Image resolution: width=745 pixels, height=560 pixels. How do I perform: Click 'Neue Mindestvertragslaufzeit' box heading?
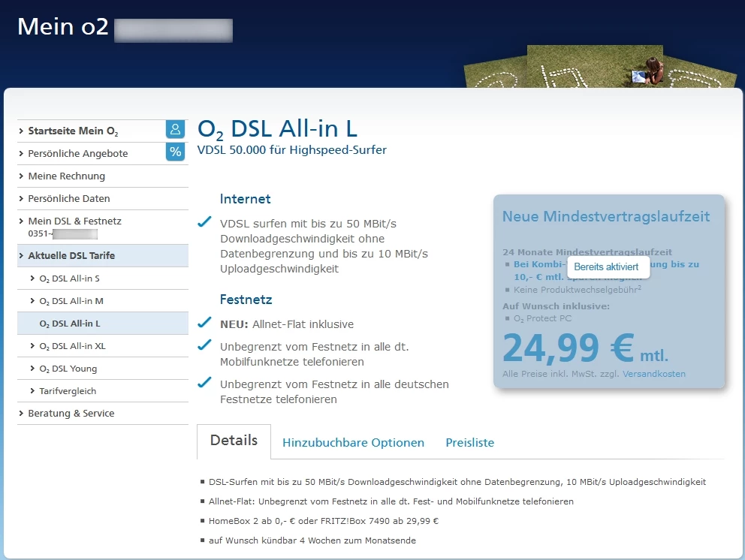coord(606,217)
